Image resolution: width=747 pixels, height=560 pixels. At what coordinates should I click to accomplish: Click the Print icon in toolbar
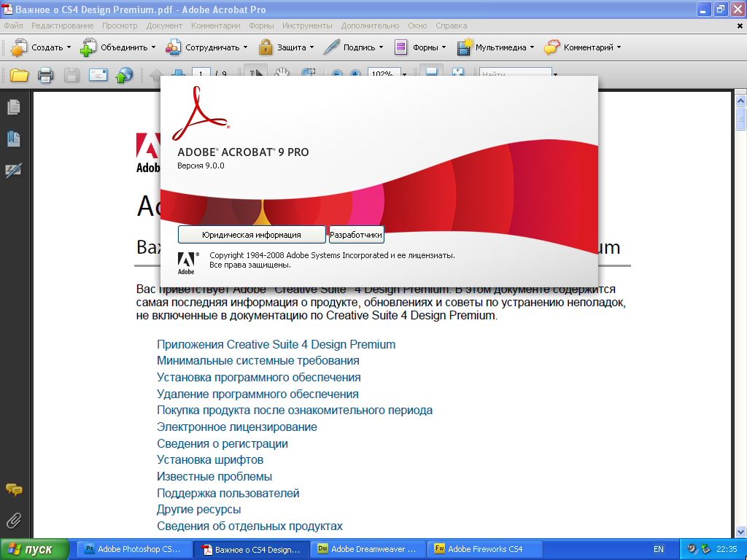tap(45, 75)
